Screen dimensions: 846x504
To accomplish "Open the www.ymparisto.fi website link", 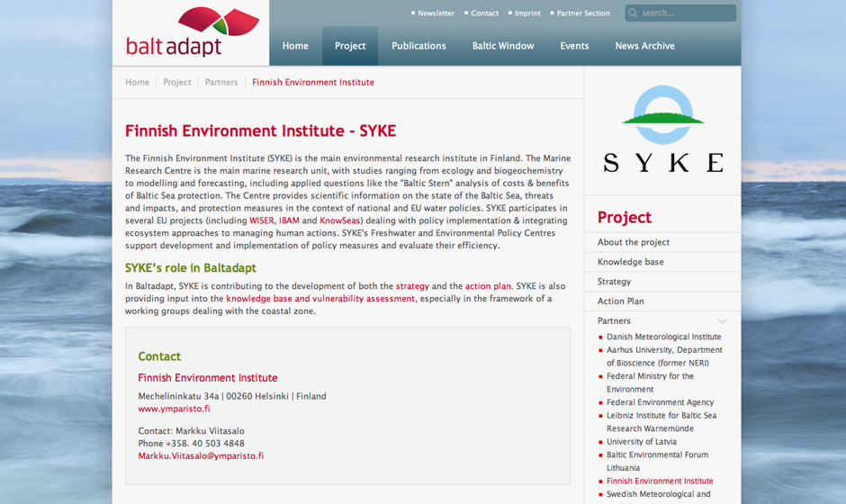I will [x=174, y=409].
